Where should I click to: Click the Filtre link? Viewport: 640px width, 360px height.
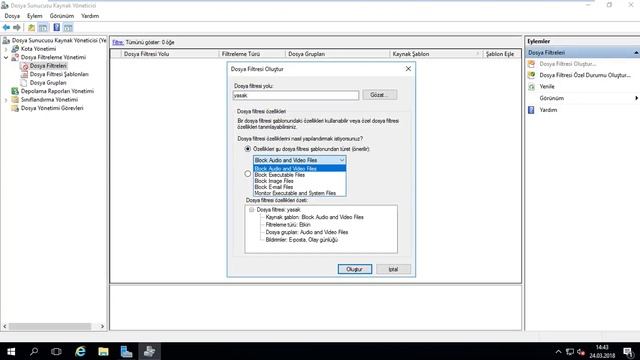(118, 42)
